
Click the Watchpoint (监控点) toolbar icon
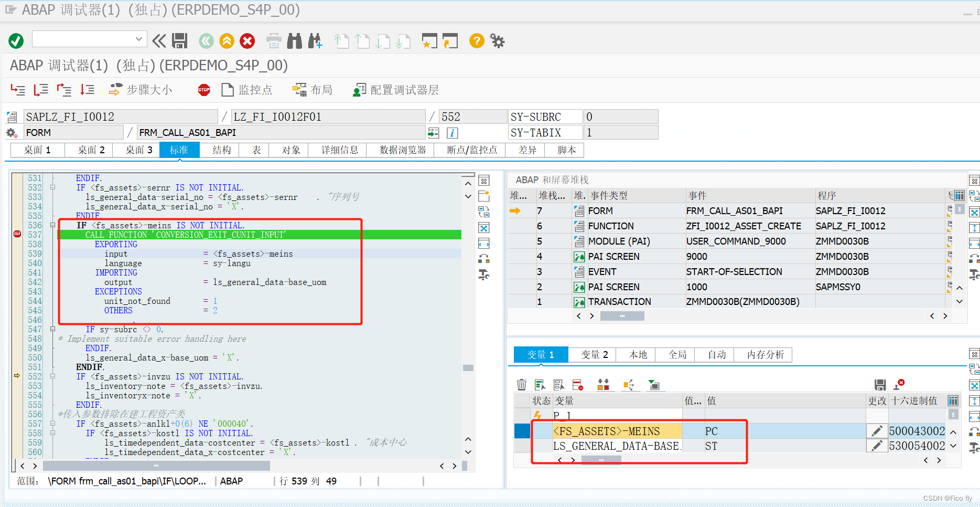click(x=228, y=89)
